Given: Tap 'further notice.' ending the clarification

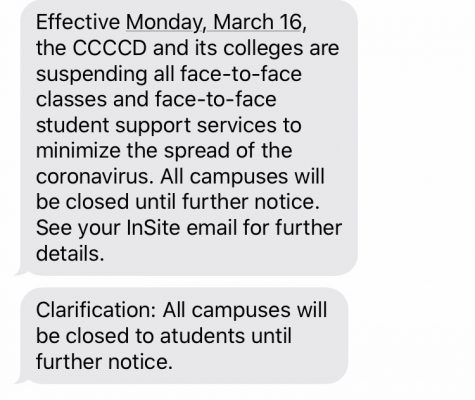Looking at the screenshot, I should pos(104,361).
